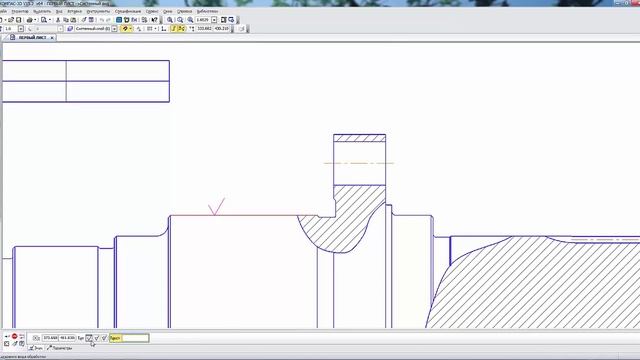Open the Окно menu
The image size is (640, 360).
167,11
